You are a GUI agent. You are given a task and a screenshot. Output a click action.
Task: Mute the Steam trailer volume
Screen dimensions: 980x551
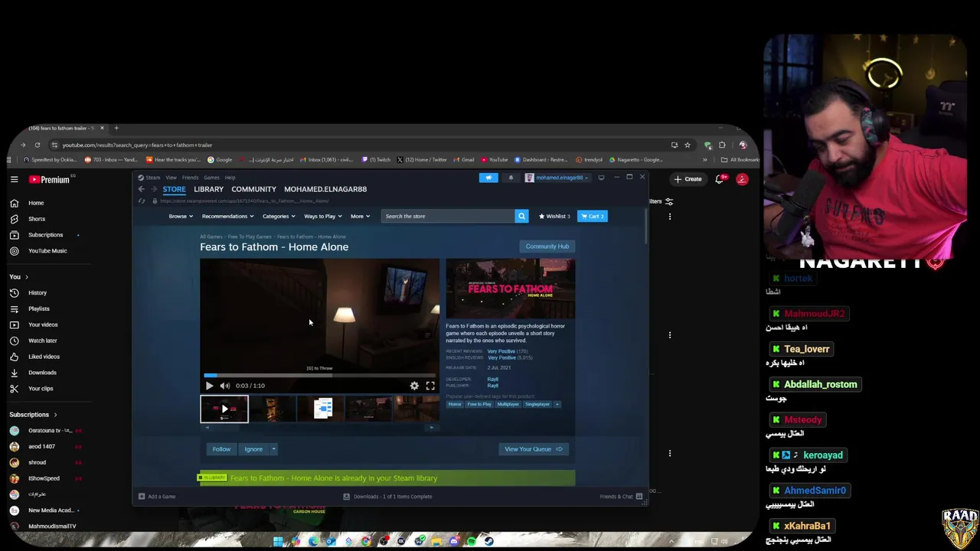point(224,386)
